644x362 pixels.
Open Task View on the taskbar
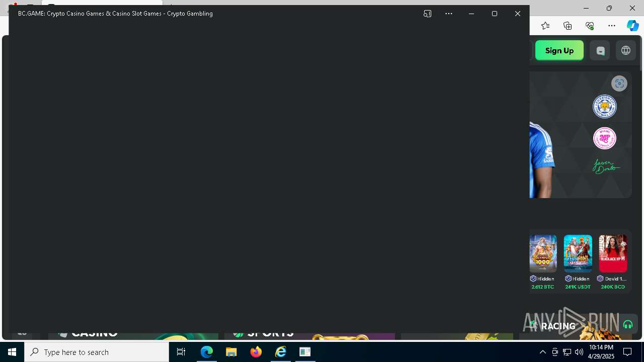(181, 352)
